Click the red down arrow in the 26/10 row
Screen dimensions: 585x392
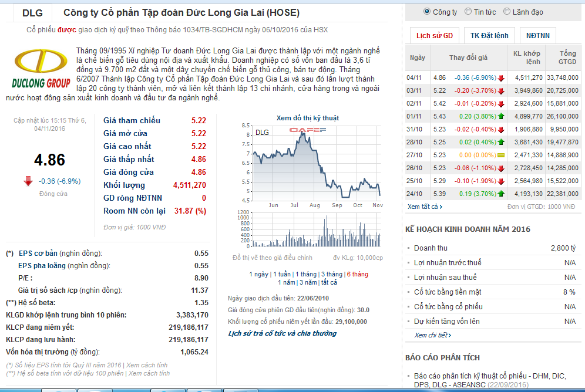(x=501, y=168)
